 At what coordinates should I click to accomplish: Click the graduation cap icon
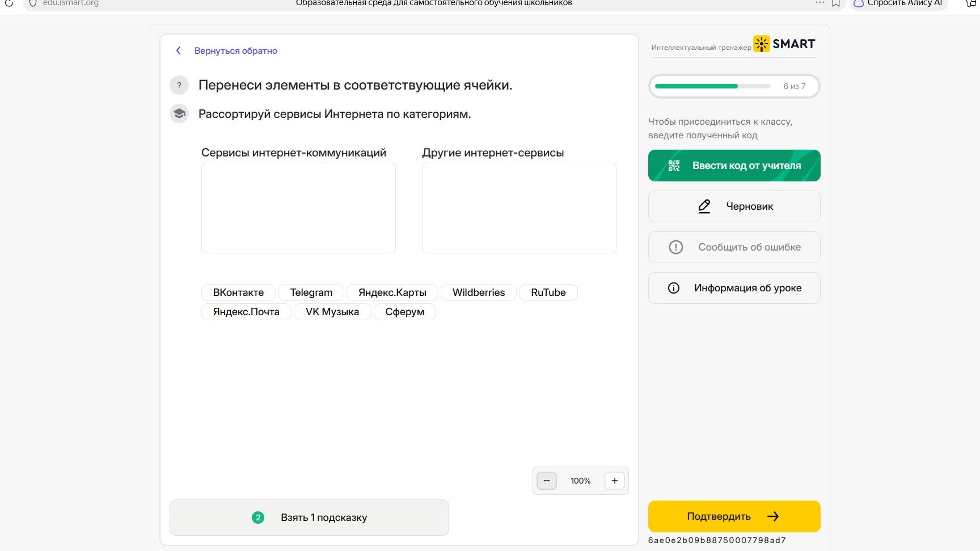click(x=179, y=113)
